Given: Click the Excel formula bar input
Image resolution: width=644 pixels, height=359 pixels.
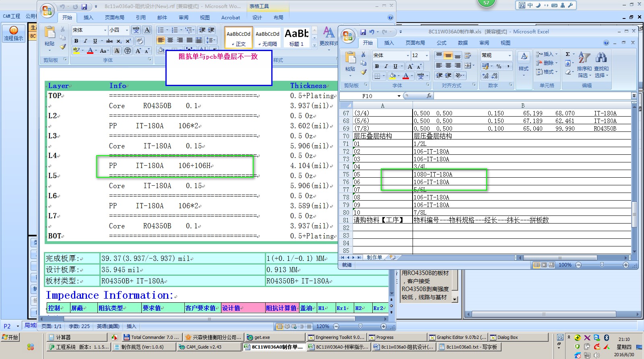Looking at the screenshot, I should (532, 96).
